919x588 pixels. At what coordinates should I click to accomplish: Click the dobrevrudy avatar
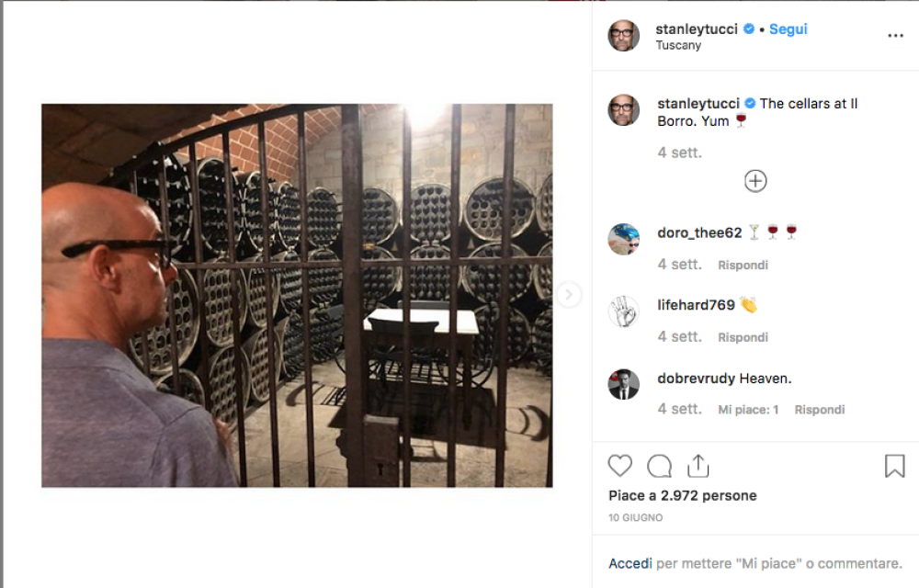623,384
